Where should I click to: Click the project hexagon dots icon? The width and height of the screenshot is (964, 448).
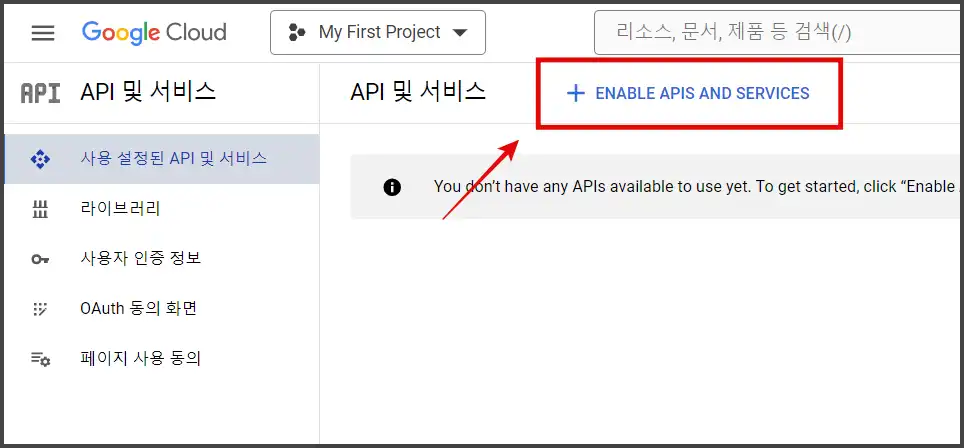tap(298, 33)
